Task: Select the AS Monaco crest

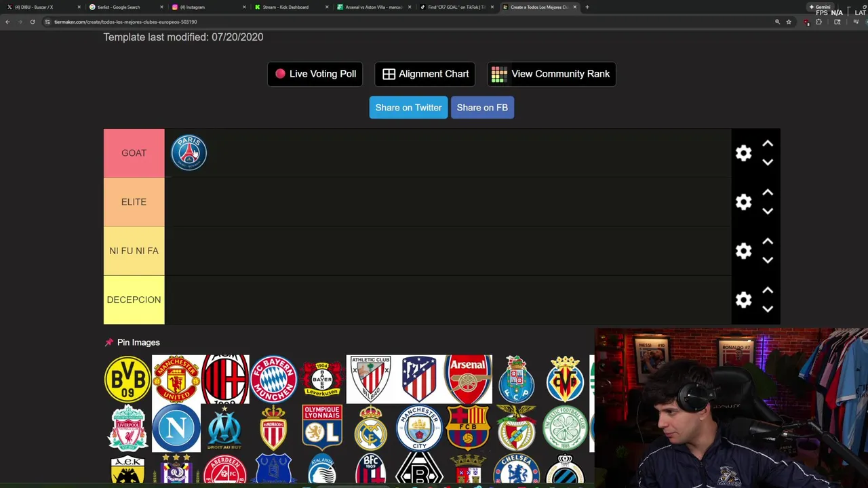Action: 273,428
